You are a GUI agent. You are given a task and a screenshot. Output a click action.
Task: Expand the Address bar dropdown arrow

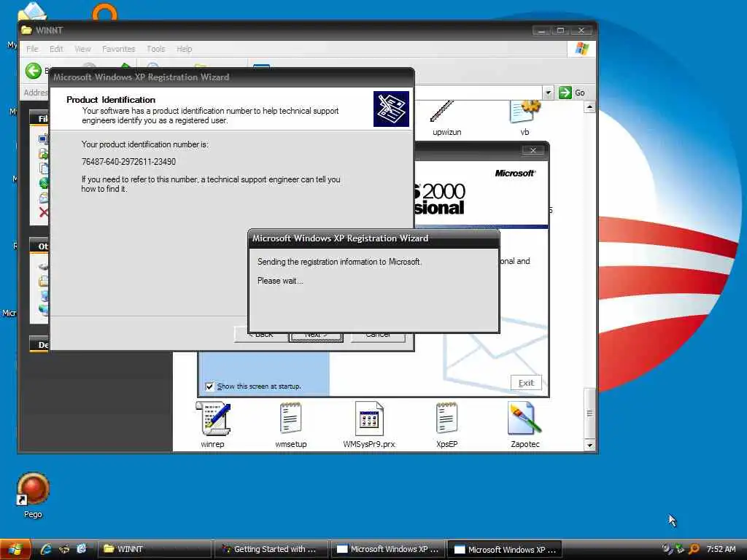point(548,93)
